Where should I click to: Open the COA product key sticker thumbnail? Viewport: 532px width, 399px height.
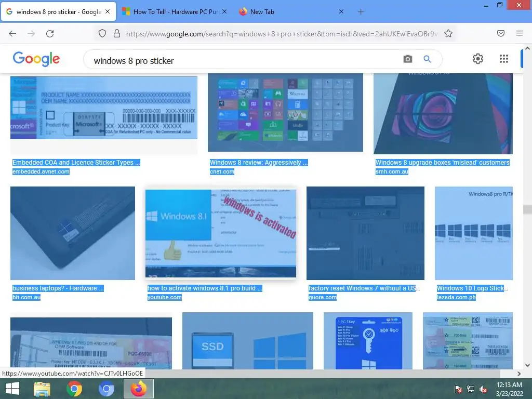[104, 108]
